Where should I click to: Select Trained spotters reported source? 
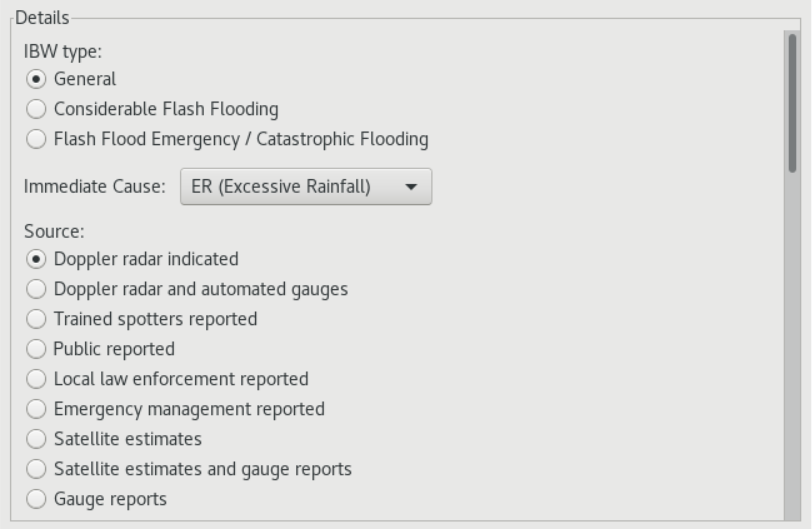[x=37, y=319]
